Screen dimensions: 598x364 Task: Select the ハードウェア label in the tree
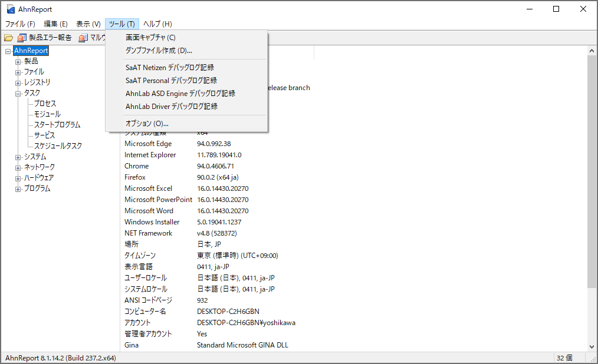coord(39,178)
